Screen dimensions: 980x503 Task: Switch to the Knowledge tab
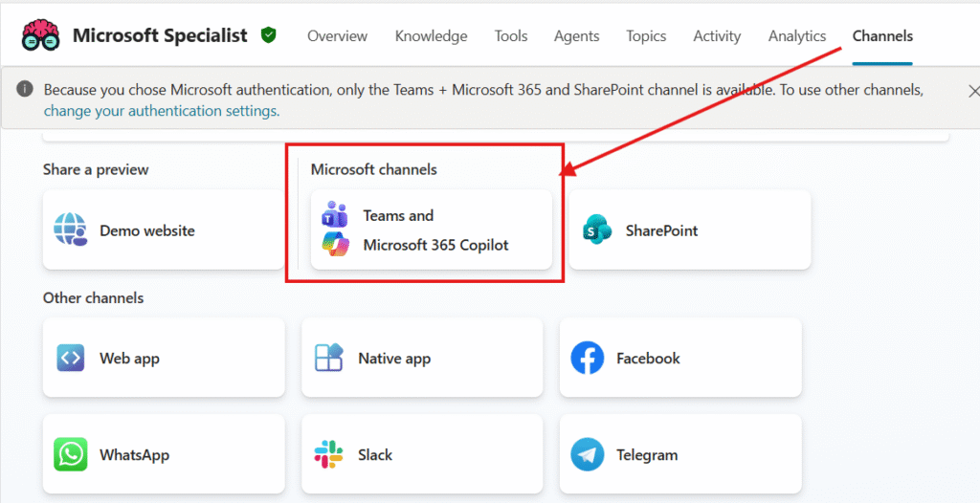tap(431, 36)
